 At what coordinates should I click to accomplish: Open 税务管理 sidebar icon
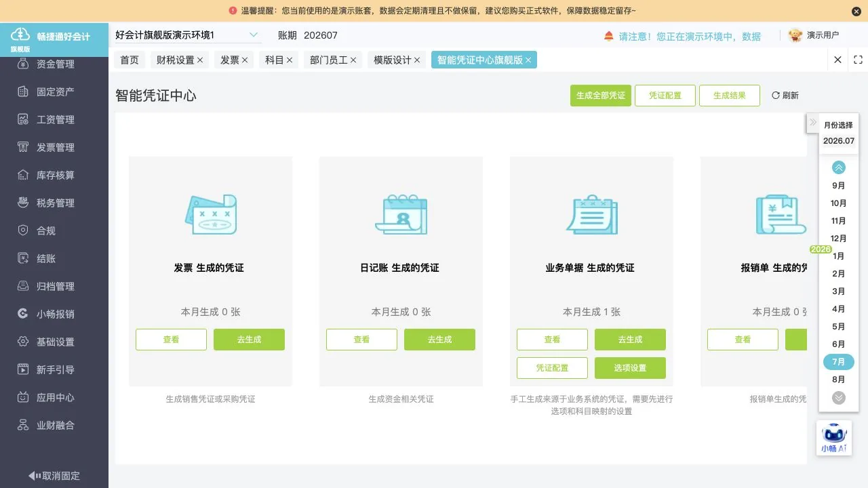pos(22,203)
